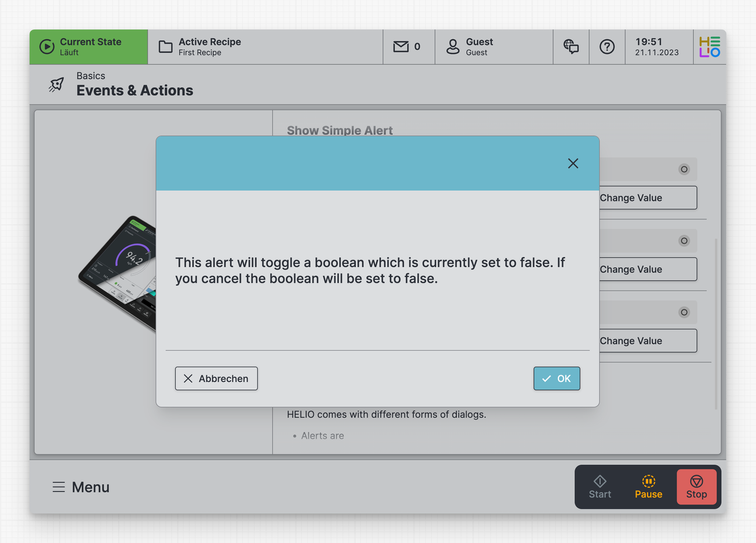
Task: Click the HELIO logo
Action: point(710,47)
